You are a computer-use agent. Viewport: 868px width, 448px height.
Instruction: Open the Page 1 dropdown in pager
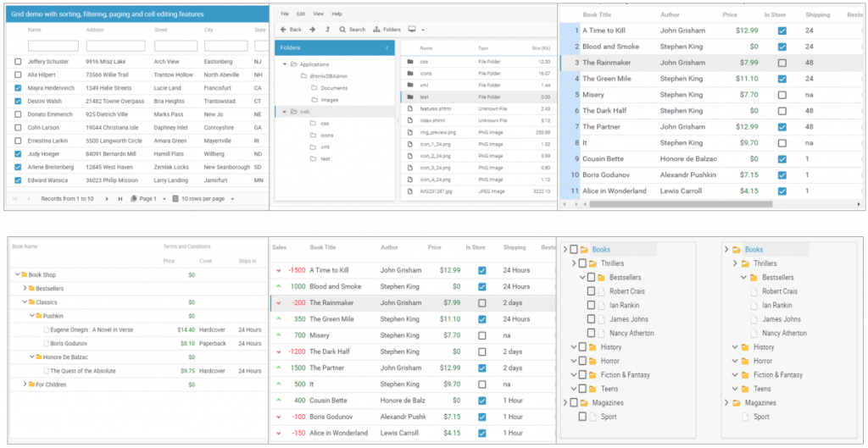tap(164, 199)
